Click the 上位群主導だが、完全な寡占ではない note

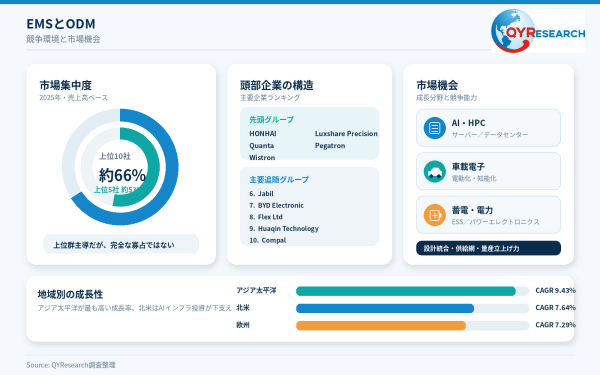pos(121,245)
